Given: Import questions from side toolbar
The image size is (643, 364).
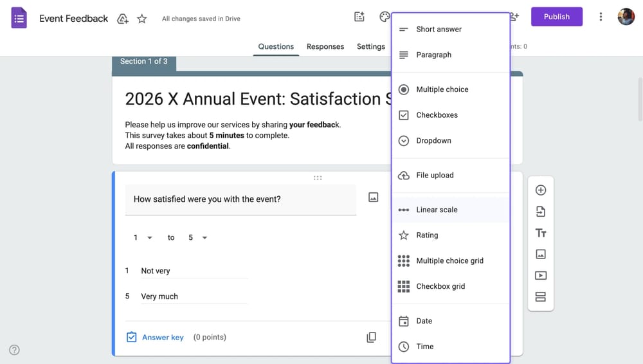Looking at the screenshot, I should click(x=541, y=212).
